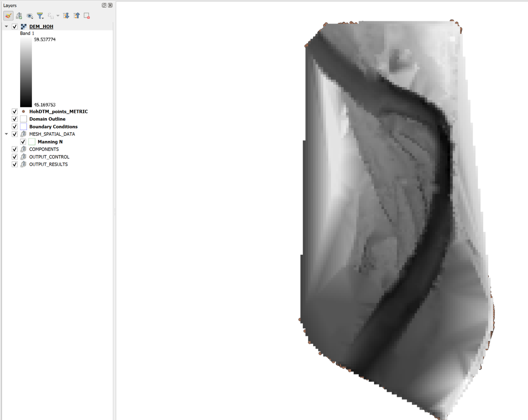This screenshot has height=420, width=528.
Task: Select the OUTPUT_RESULTS group
Action: tap(48, 164)
